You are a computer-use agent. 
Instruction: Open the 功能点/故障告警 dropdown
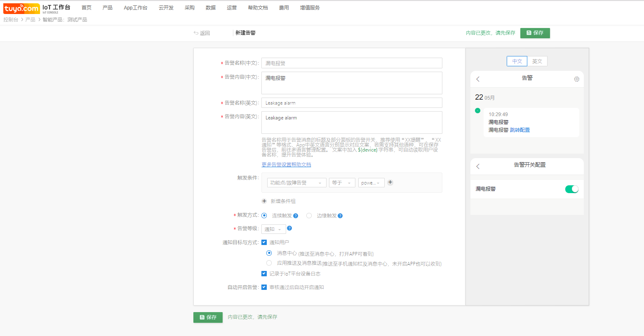point(297,182)
